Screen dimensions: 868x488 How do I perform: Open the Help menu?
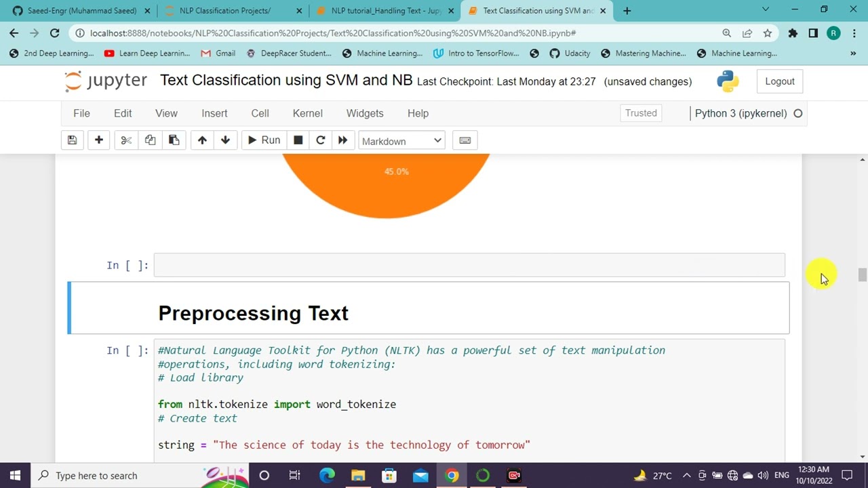click(x=418, y=113)
